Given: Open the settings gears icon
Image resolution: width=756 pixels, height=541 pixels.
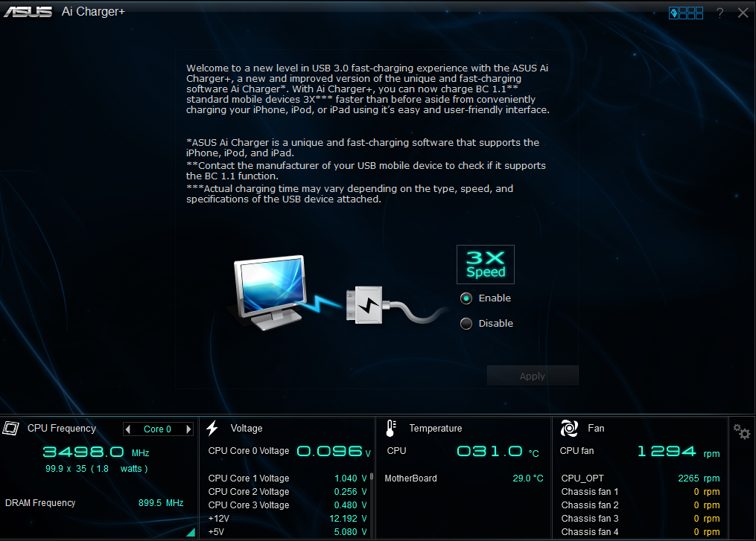Looking at the screenshot, I should (x=741, y=431).
